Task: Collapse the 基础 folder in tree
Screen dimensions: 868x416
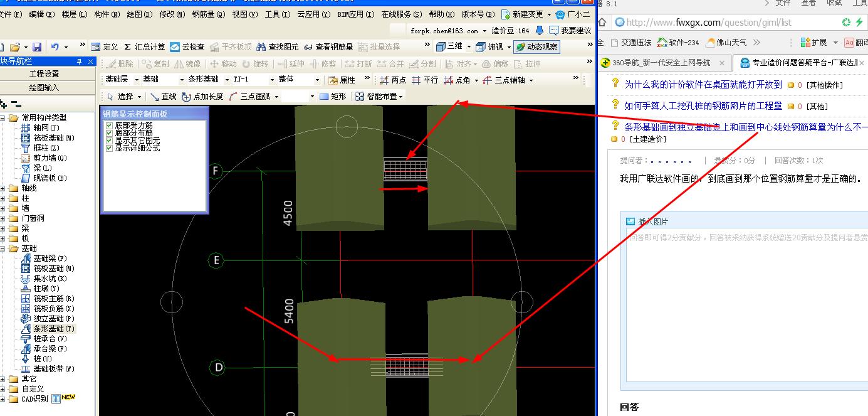Action: [x=3, y=248]
